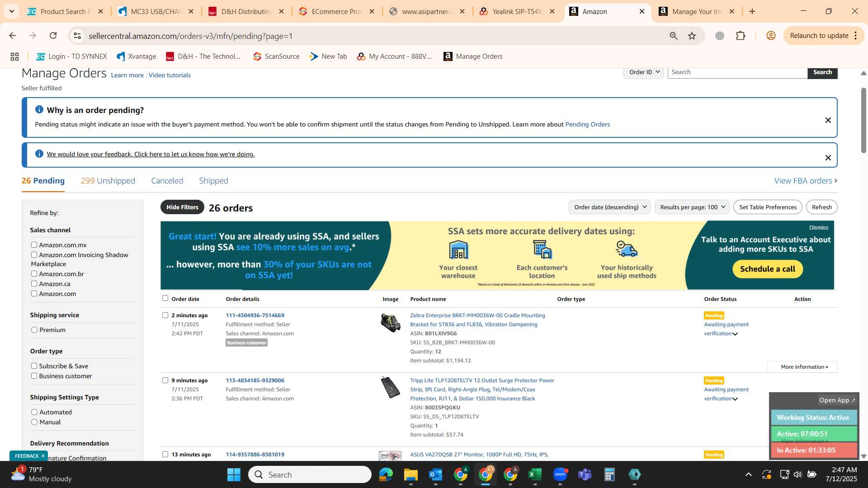
Task: Launch Microsoft Edge from taskbar
Action: (386, 474)
